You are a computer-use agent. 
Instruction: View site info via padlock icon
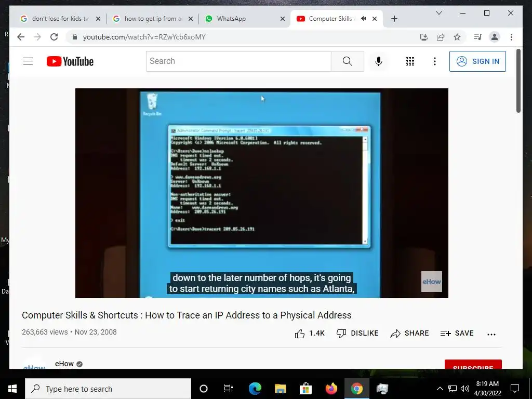tap(75, 37)
